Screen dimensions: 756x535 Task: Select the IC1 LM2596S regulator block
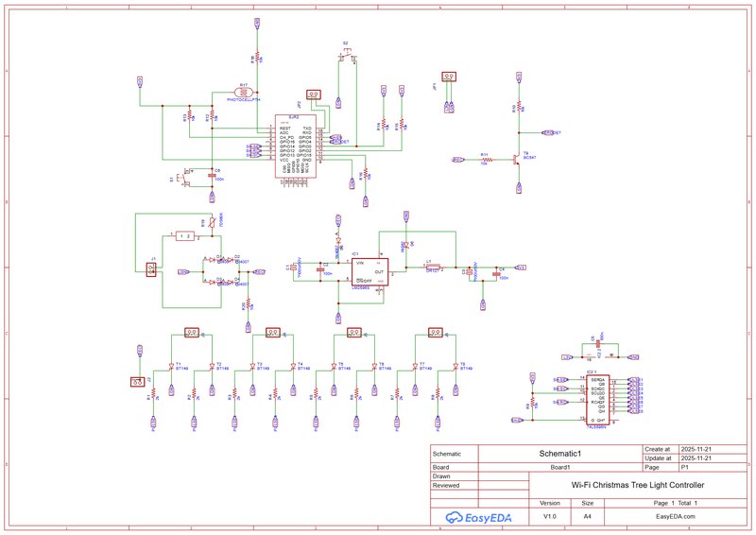pos(369,272)
